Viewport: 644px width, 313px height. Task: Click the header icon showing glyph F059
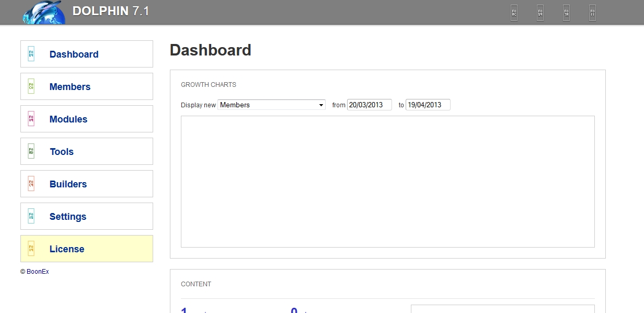coord(540,13)
